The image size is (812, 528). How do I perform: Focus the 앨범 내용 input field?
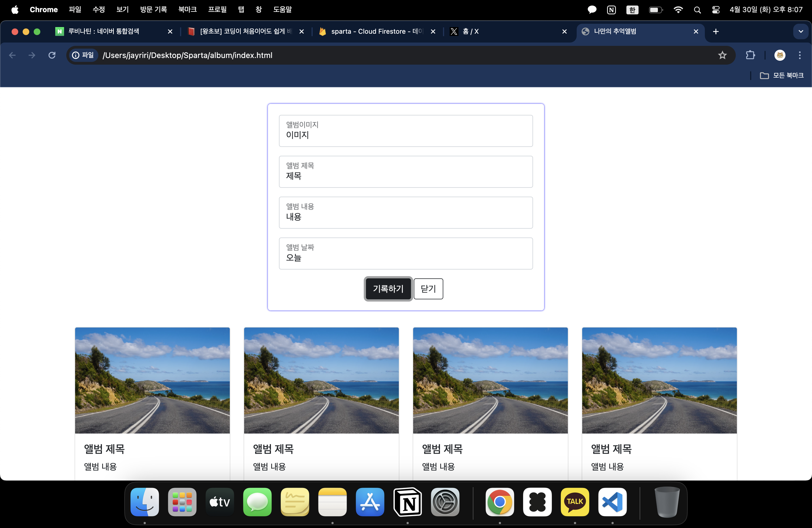tap(406, 213)
